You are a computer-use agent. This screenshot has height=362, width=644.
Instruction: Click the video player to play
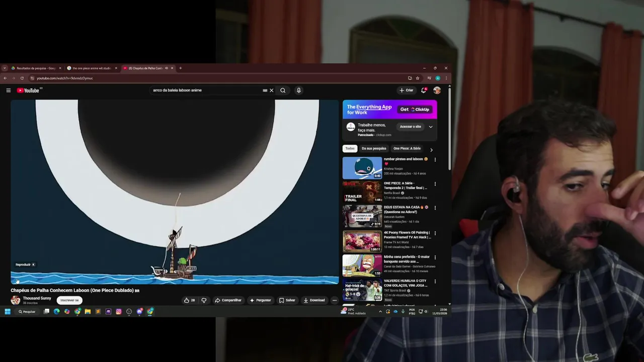(x=175, y=191)
